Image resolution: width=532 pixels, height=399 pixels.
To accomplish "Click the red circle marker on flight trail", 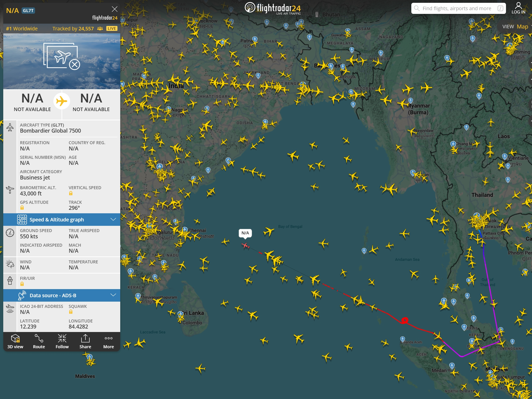I will click(405, 320).
